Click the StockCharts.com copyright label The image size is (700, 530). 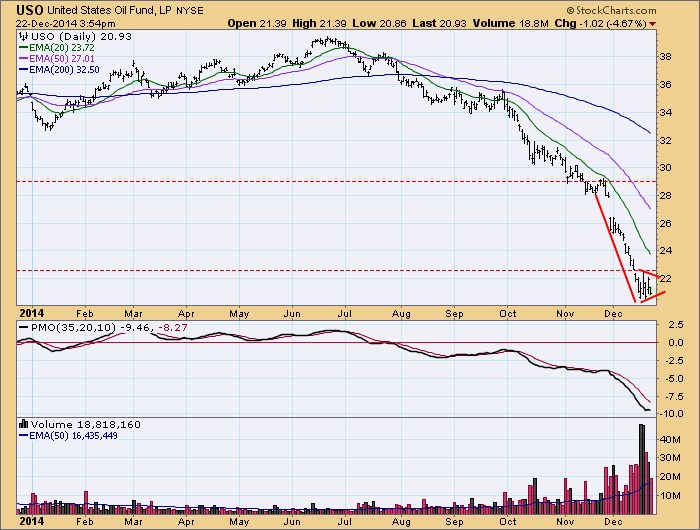pyautogui.click(x=612, y=10)
